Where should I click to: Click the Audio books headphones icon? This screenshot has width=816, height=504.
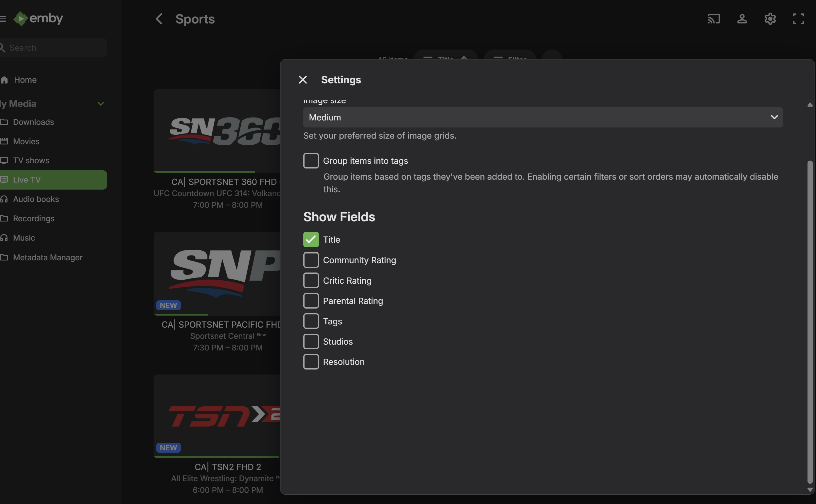click(4, 199)
